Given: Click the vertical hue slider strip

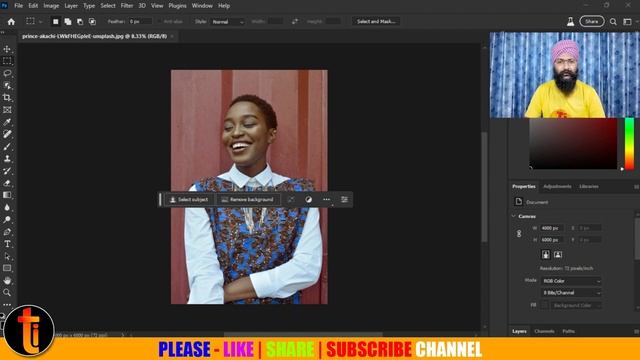Looking at the screenshot, I should 629,144.
